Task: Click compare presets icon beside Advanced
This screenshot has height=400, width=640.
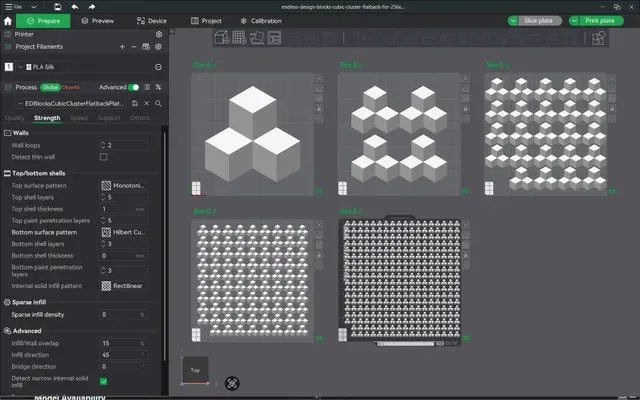Action: (x=147, y=87)
